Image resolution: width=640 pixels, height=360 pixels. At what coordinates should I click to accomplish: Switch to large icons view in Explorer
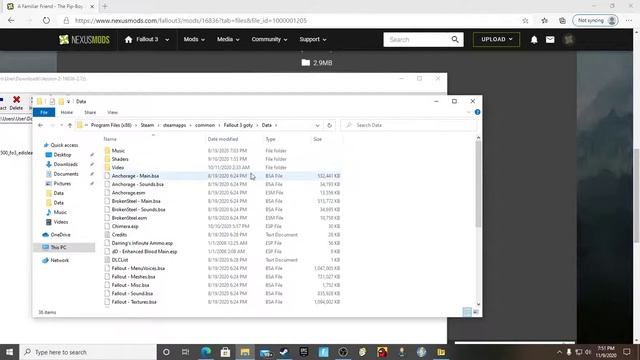[476, 312]
